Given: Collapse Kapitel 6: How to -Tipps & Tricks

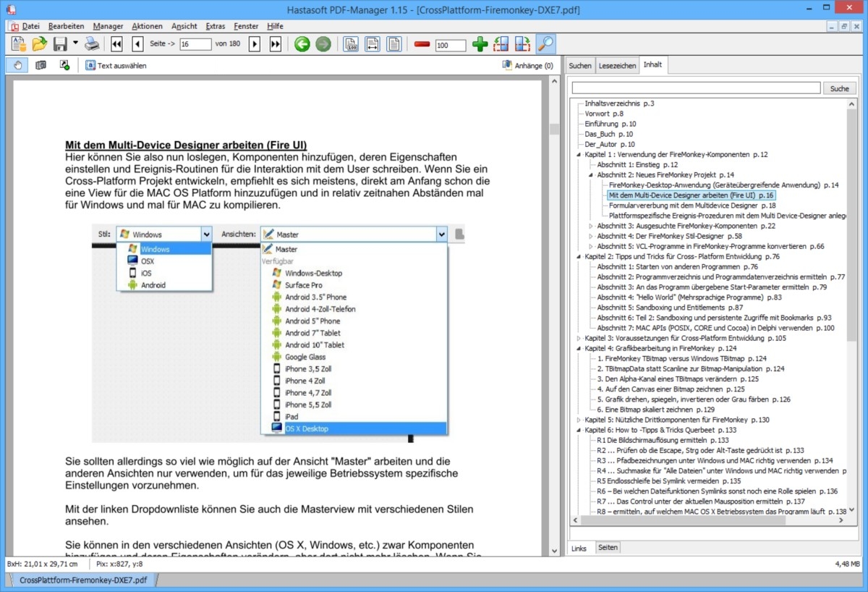Looking at the screenshot, I should [x=579, y=430].
